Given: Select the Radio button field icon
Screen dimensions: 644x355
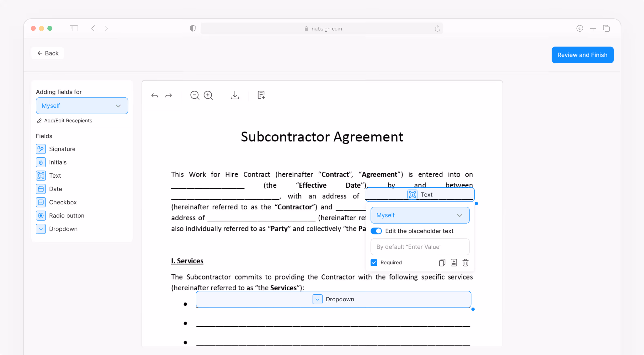Looking at the screenshot, I should (41, 215).
